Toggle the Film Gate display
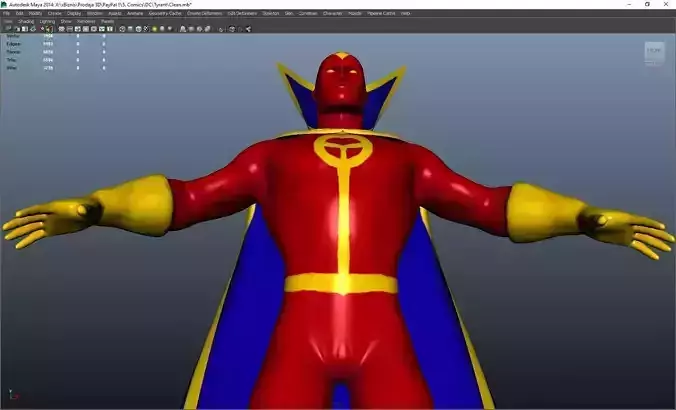 click(70, 29)
